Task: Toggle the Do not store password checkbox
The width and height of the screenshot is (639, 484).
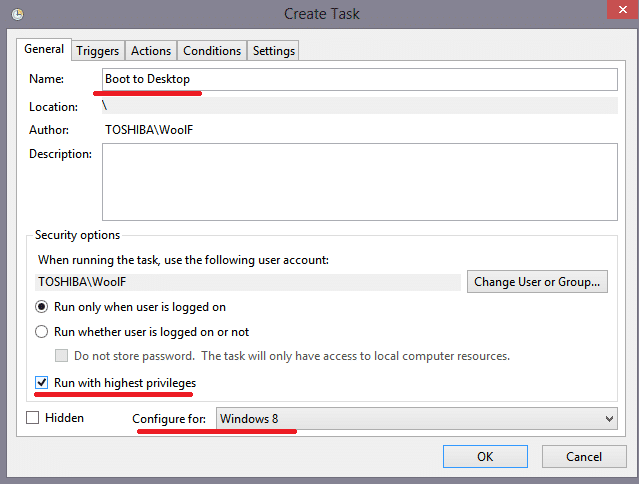Action: [62, 356]
